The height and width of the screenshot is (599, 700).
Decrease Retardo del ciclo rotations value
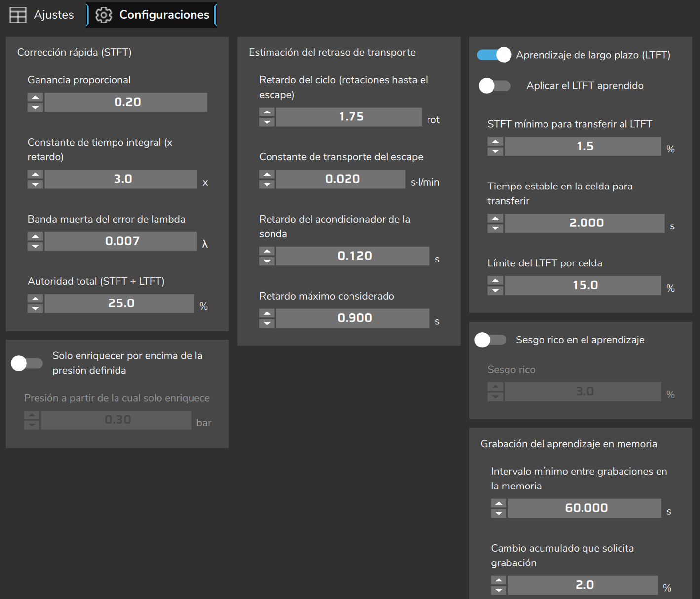[267, 122]
